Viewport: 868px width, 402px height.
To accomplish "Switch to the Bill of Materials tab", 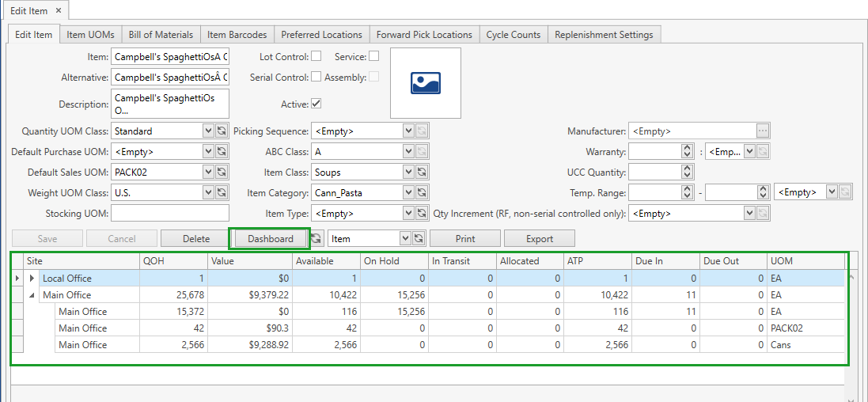I will (161, 35).
